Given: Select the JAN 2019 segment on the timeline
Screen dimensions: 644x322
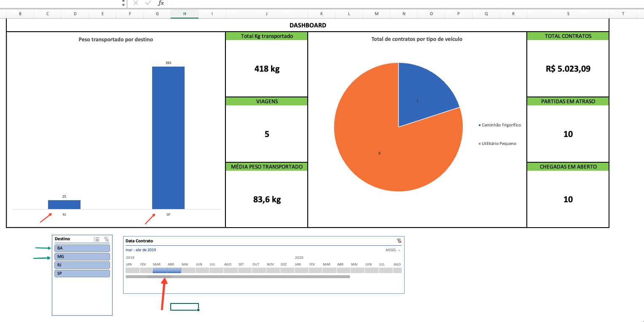Looking at the screenshot, I should tap(132, 270).
